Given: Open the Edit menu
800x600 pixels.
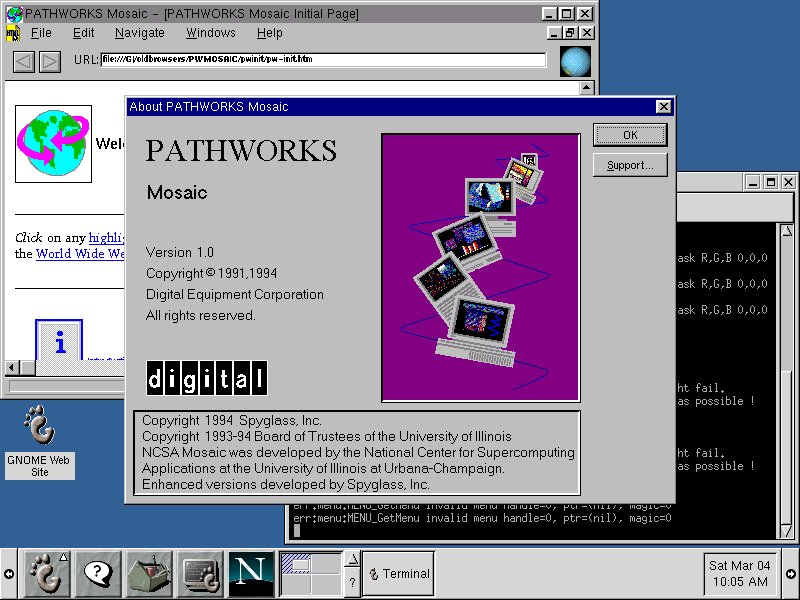Looking at the screenshot, I should [x=83, y=33].
